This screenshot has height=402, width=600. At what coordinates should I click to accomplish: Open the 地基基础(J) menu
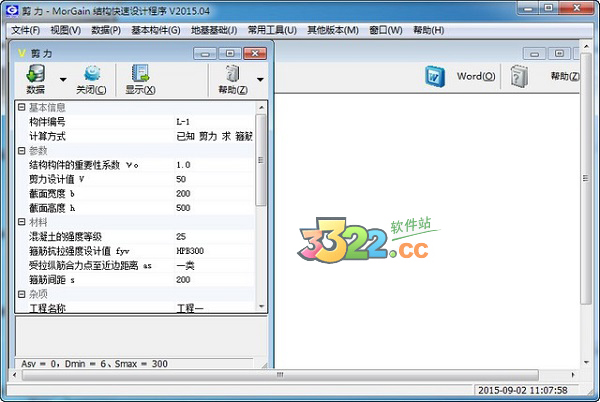[x=214, y=30]
